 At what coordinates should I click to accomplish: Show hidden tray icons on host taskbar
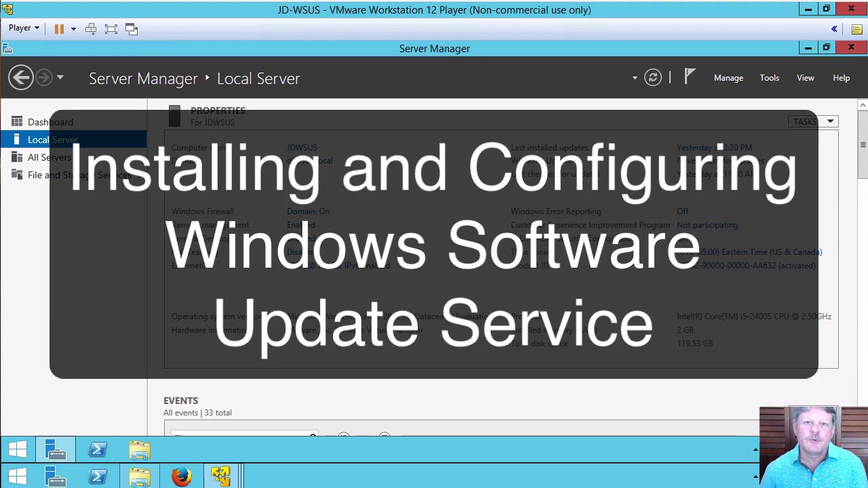click(755, 476)
